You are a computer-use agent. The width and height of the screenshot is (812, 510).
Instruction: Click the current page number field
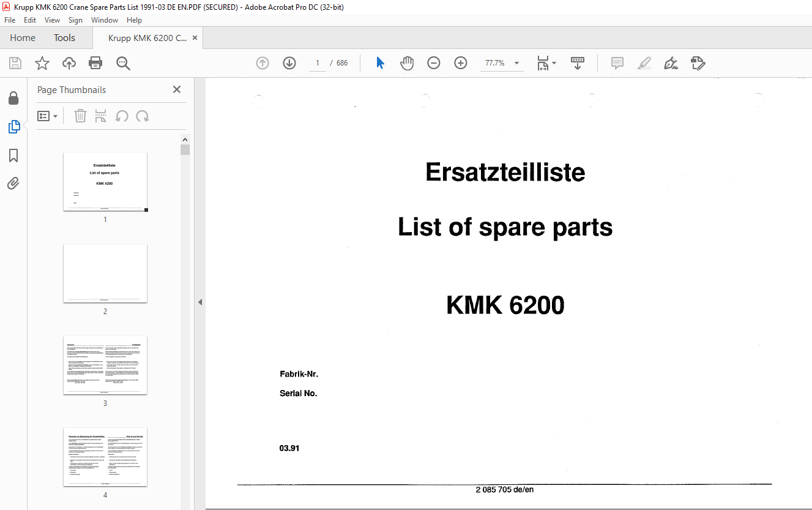318,63
